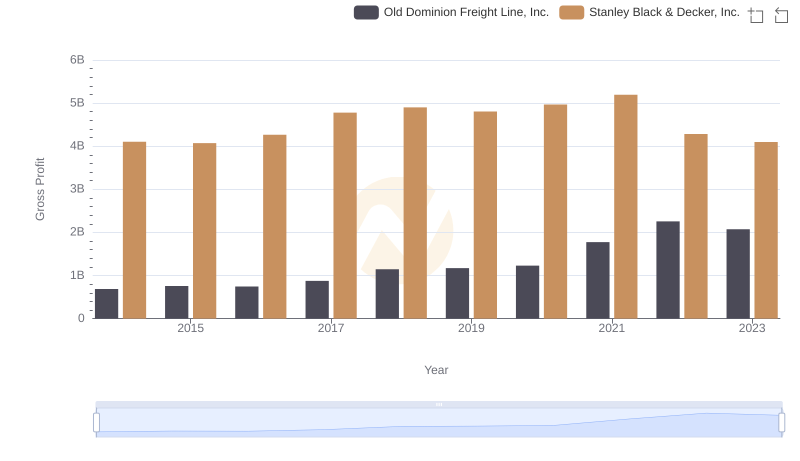This screenshot has height=461, width=800.
Task: Click the Old Dominion bar for 2023
Action: (738, 274)
